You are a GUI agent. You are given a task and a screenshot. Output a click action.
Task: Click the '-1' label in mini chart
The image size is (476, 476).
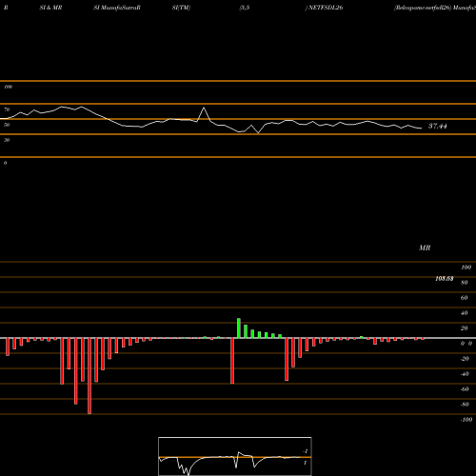pos(306,451)
